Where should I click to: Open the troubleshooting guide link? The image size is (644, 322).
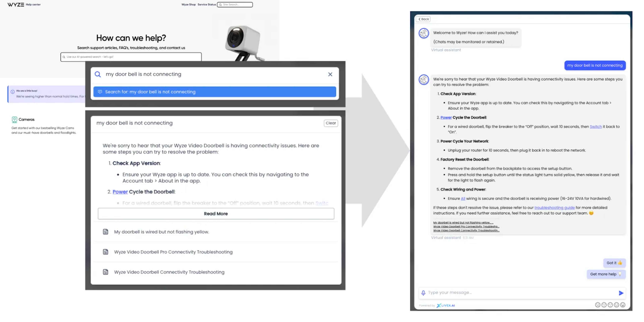tap(554, 207)
